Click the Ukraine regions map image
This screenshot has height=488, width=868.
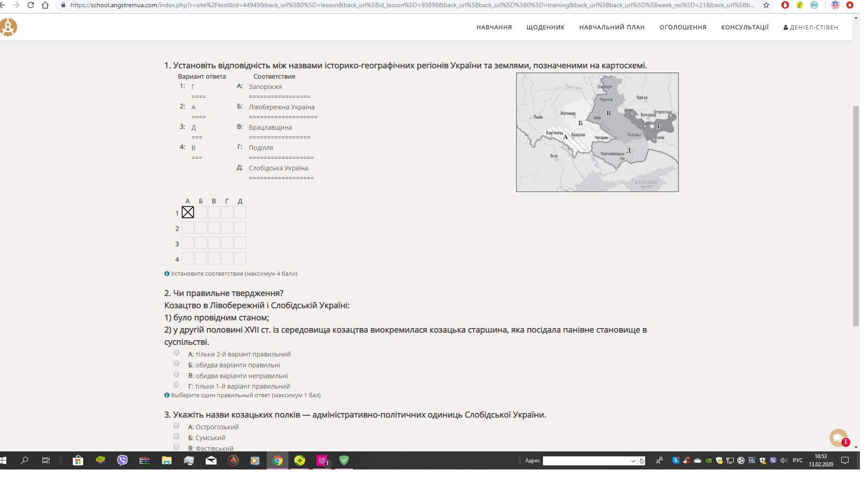coord(597,132)
